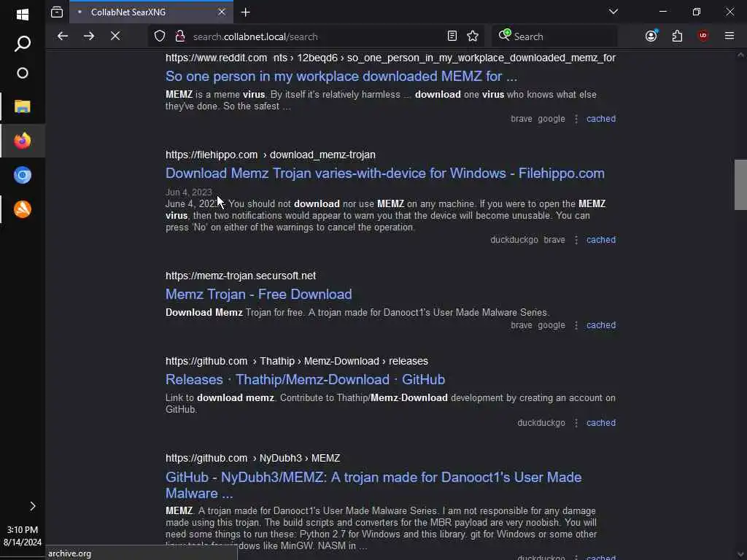
Task: Open cached copy of Filehippo result
Action: (601, 239)
